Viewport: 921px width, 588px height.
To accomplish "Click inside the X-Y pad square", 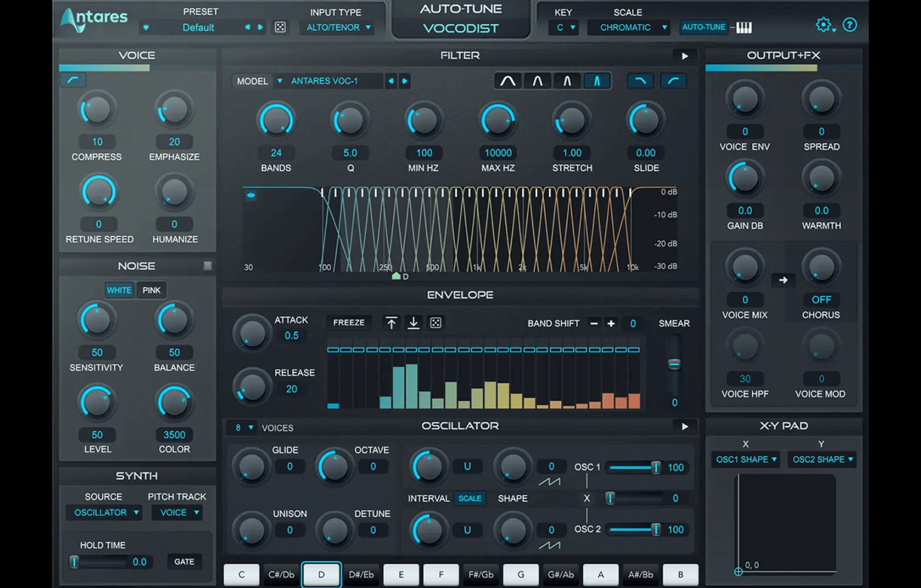I will (786, 523).
